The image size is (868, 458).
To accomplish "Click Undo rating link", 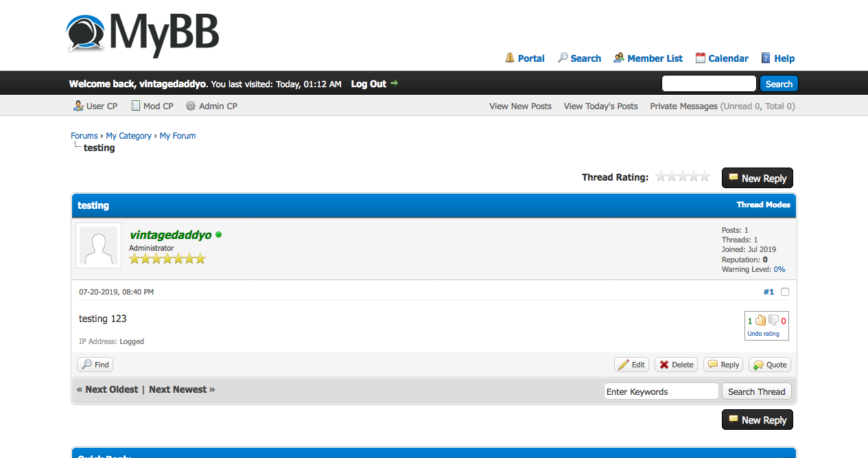I will point(763,334).
